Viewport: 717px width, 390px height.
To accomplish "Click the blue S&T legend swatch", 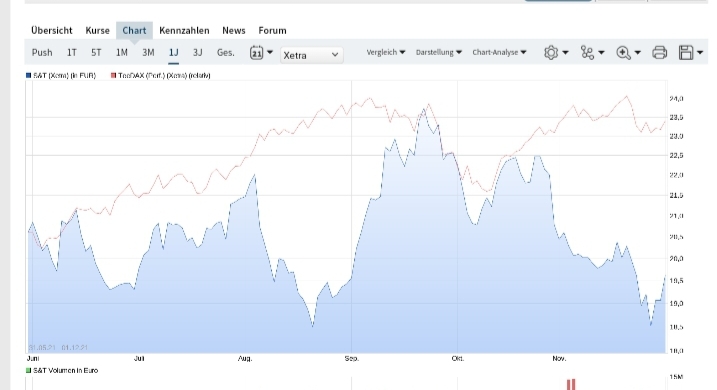I will tap(28, 75).
